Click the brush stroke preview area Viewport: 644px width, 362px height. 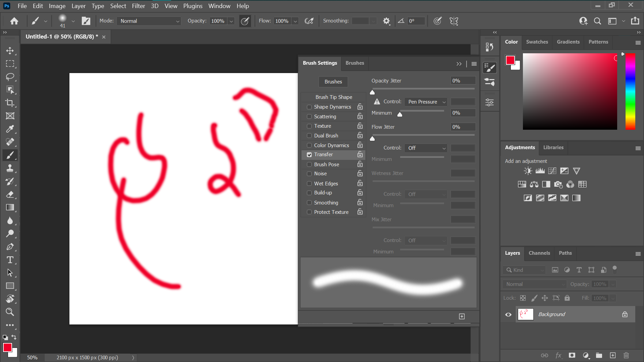388,282
